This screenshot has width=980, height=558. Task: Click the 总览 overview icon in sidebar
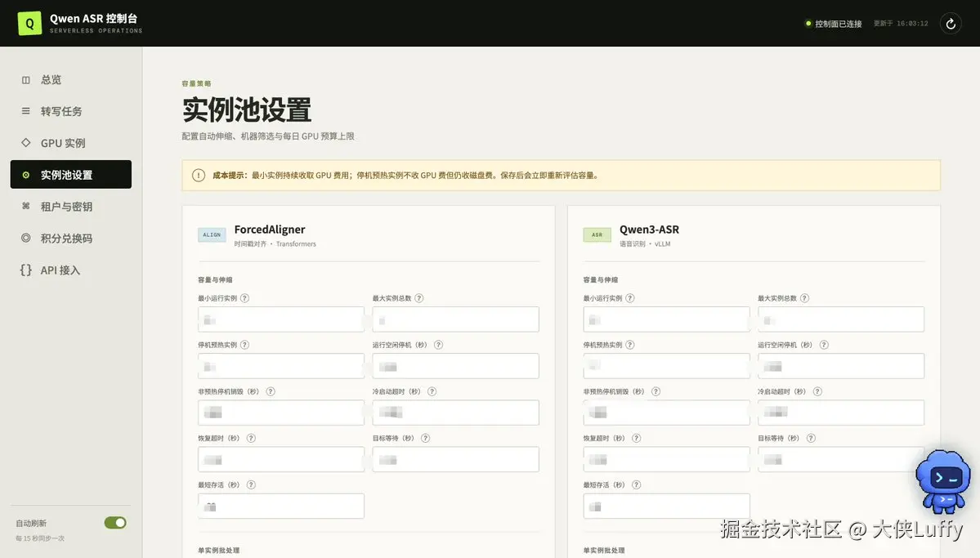click(25, 80)
